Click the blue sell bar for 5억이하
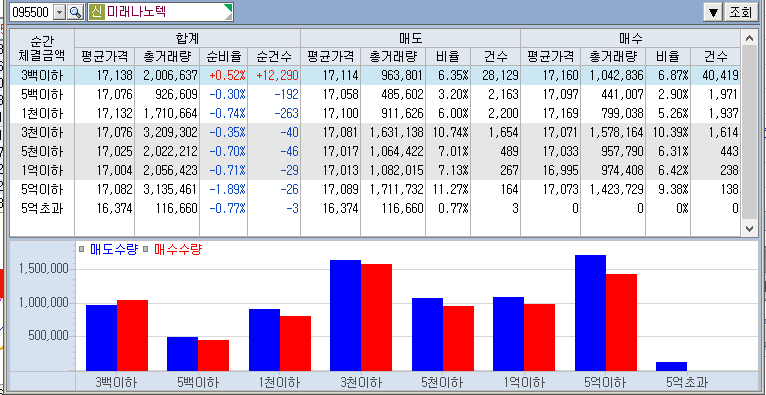Screen dimensions: 766x395 591,313
